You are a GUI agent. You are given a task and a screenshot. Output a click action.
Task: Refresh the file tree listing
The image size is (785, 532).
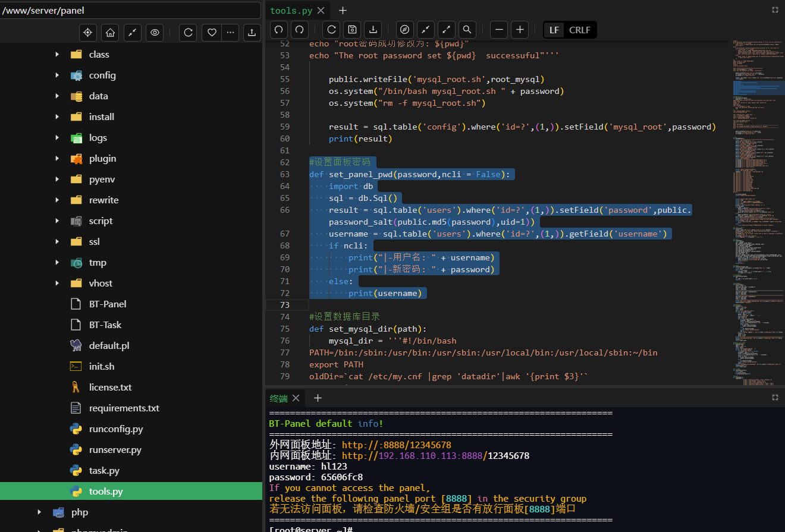(189, 33)
